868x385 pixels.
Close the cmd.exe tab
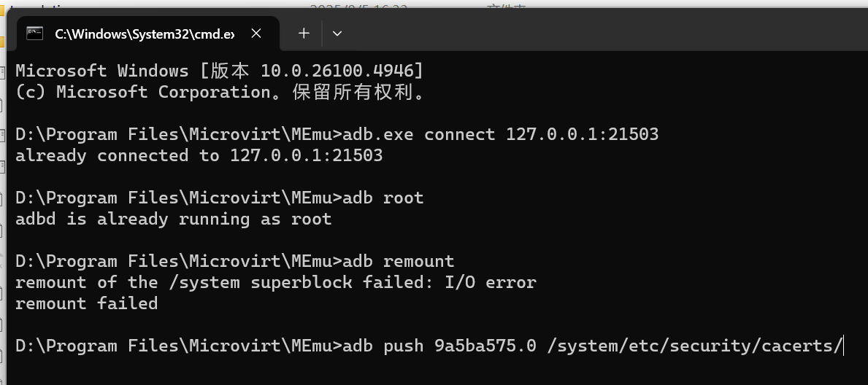coord(256,33)
